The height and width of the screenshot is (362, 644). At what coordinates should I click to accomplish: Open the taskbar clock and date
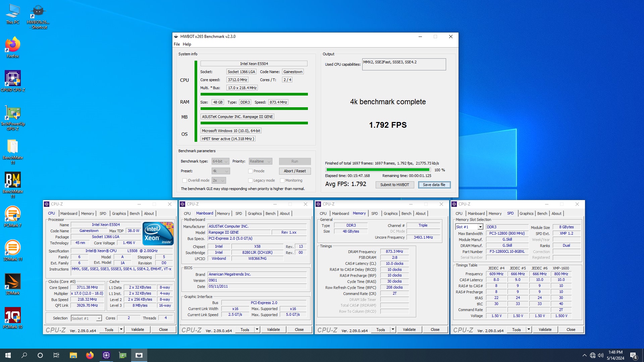point(615,355)
